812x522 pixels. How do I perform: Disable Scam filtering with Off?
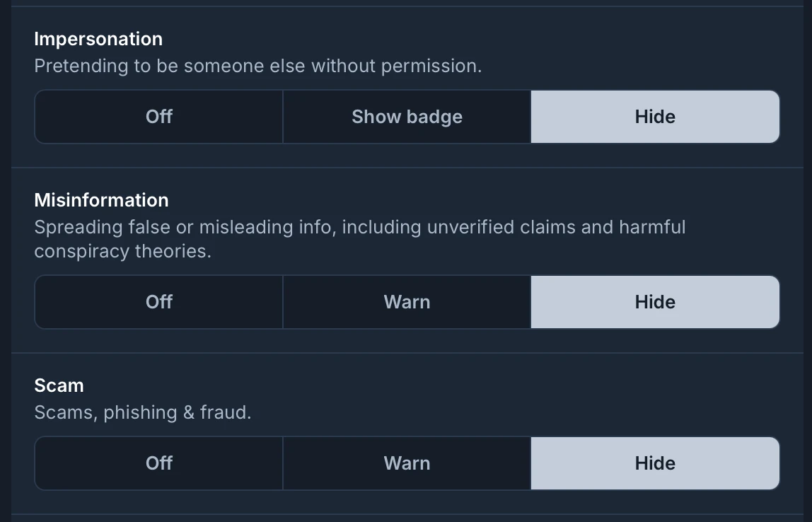[x=159, y=463]
